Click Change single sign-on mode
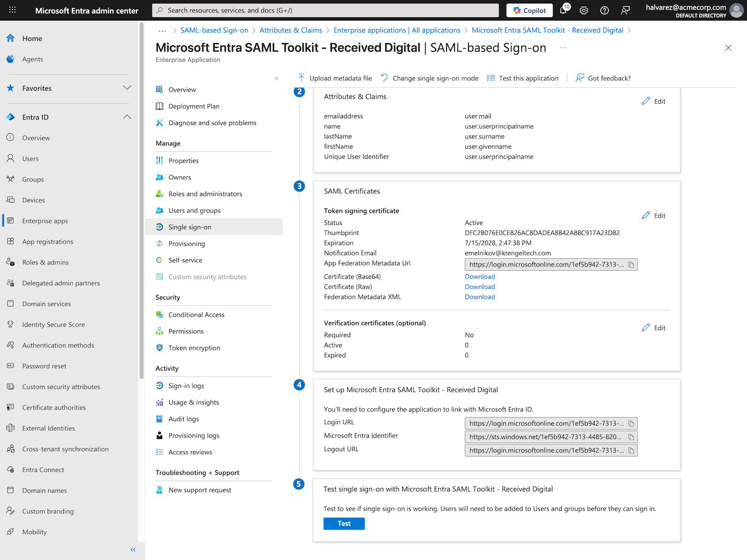This screenshot has width=747, height=560. tap(430, 78)
